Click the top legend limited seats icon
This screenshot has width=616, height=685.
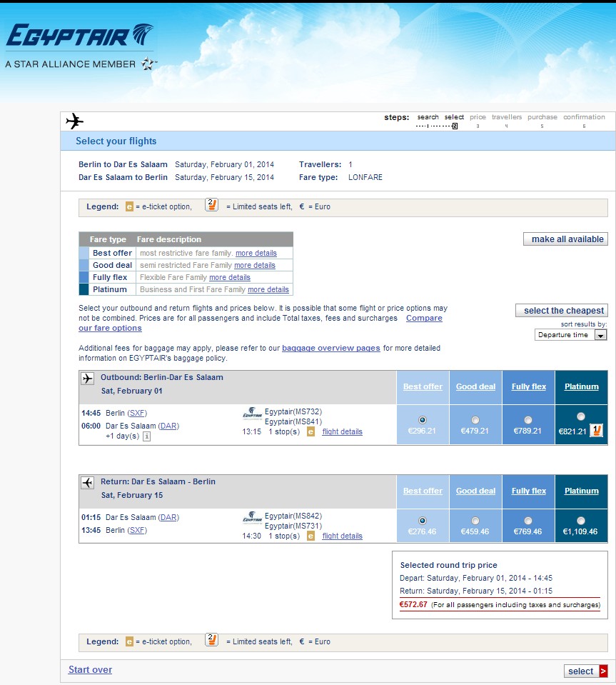pos(211,204)
